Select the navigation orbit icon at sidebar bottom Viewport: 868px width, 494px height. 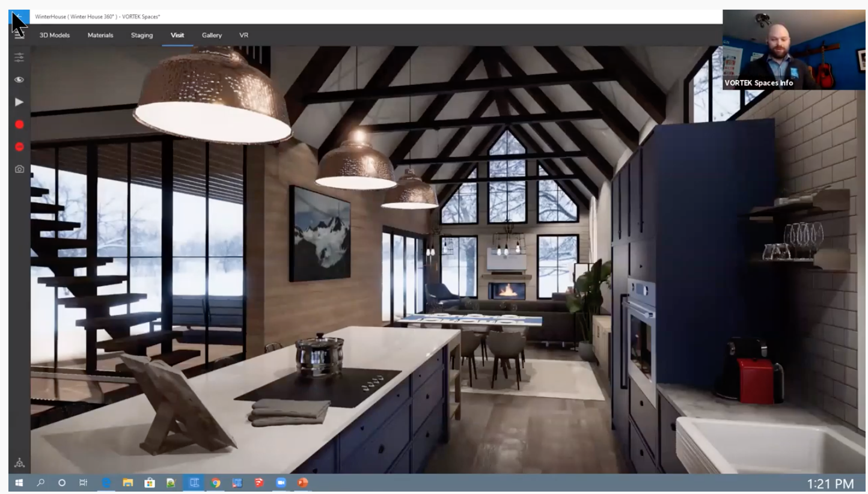tap(18, 463)
